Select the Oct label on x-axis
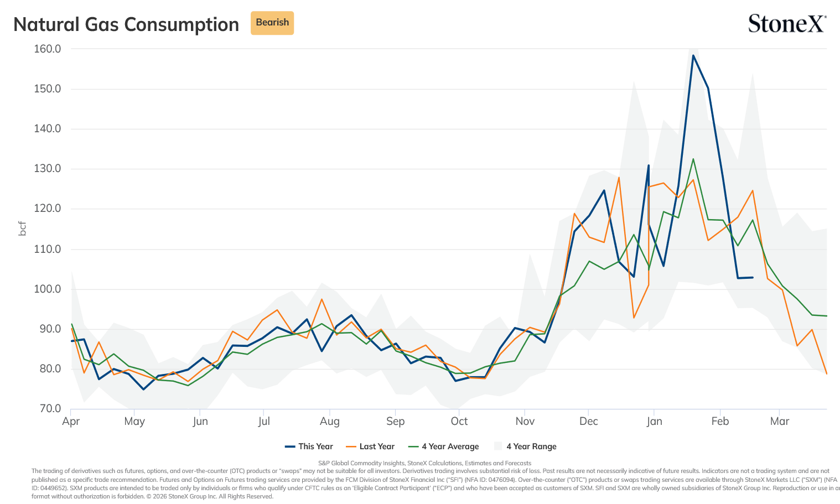This screenshot has width=840, height=504. [x=459, y=421]
